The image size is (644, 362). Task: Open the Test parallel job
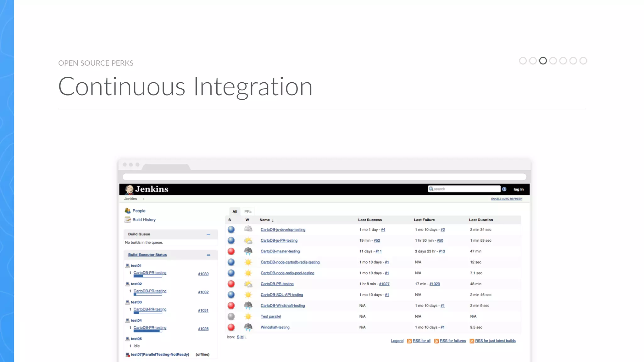[x=271, y=316]
